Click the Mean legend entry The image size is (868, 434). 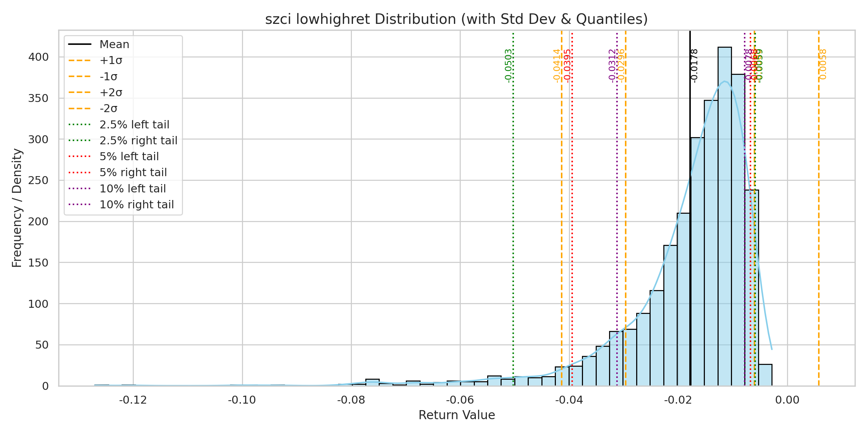(x=114, y=44)
